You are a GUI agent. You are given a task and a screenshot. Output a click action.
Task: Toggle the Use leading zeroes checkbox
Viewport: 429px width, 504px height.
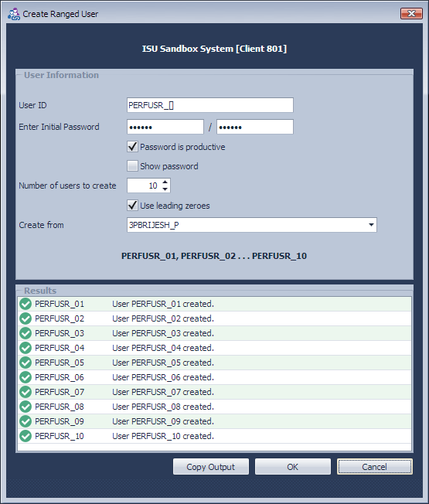[x=132, y=206]
